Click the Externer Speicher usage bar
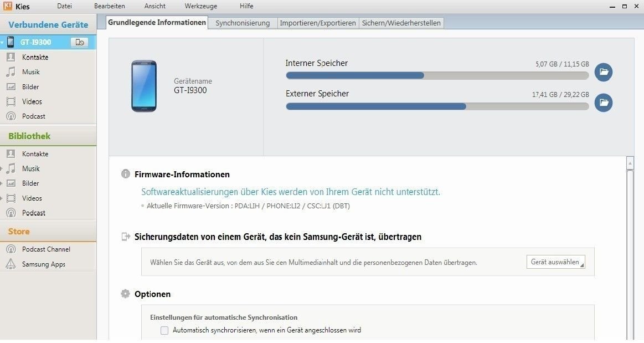644x343 pixels. click(437, 106)
